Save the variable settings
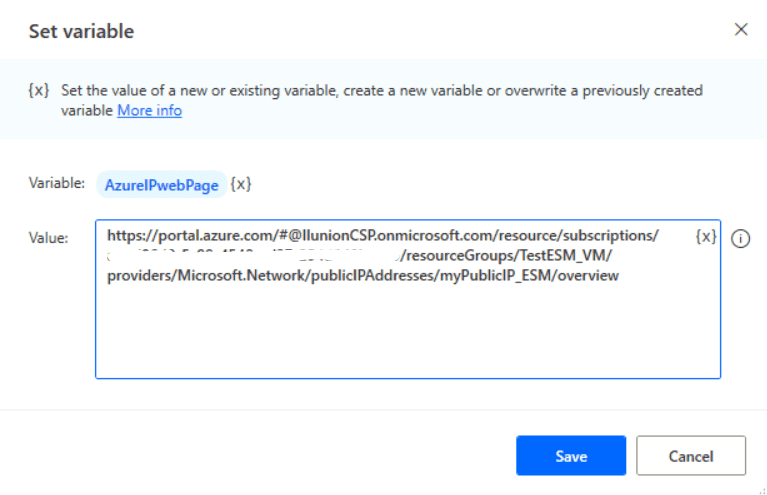Screen dimensions: 767x495 click(x=571, y=456)
